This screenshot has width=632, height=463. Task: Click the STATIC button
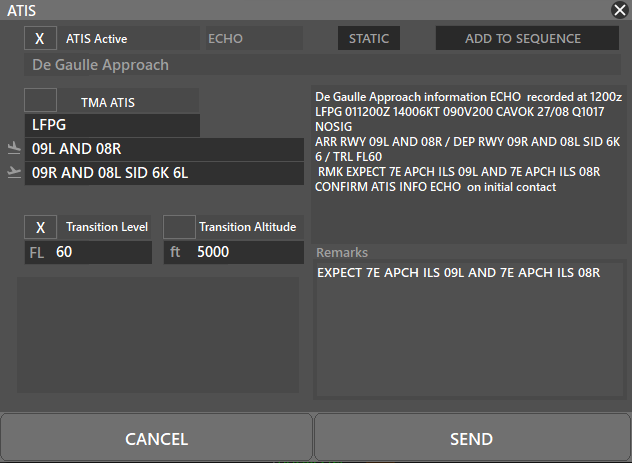coord(369,38)
